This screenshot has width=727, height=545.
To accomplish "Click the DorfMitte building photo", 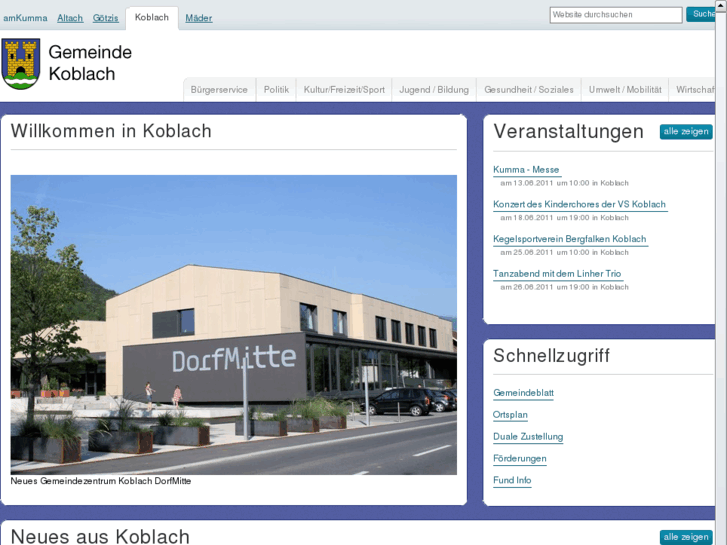I will 234,325.
